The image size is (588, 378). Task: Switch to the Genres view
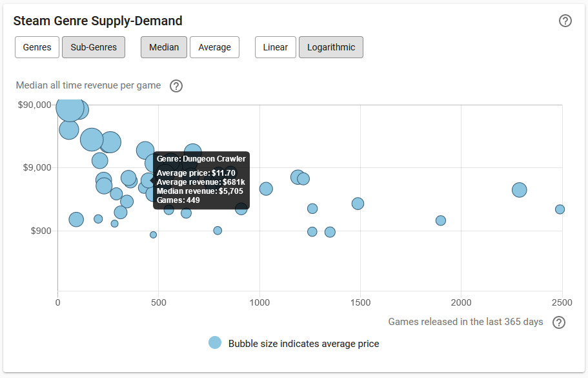pyautogui.click(x=37, y=47)
